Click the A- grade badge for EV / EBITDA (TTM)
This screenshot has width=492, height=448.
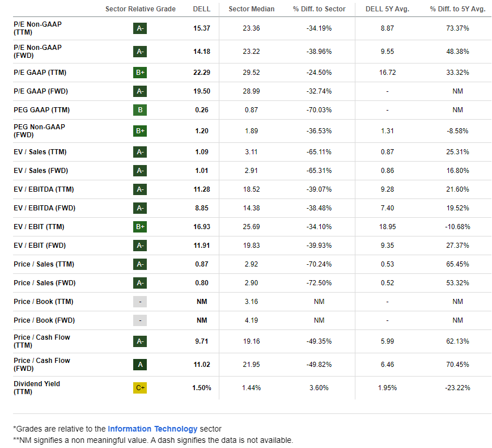click(x=140, y=189)
